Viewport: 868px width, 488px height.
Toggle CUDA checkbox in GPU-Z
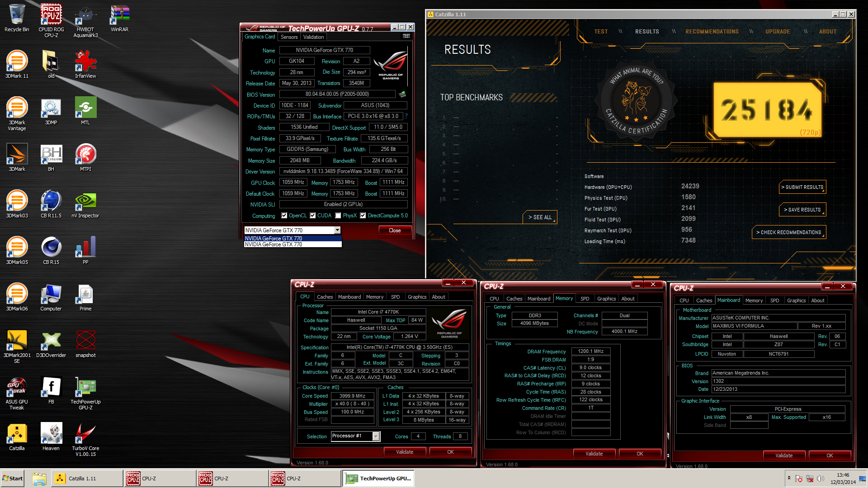tap(313, 216)
